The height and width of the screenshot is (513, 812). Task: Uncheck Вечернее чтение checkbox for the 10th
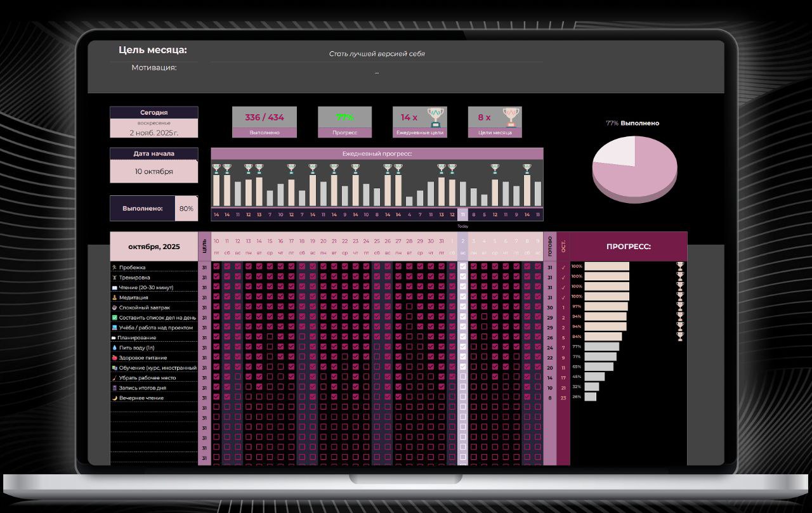(x=216, y=398)
